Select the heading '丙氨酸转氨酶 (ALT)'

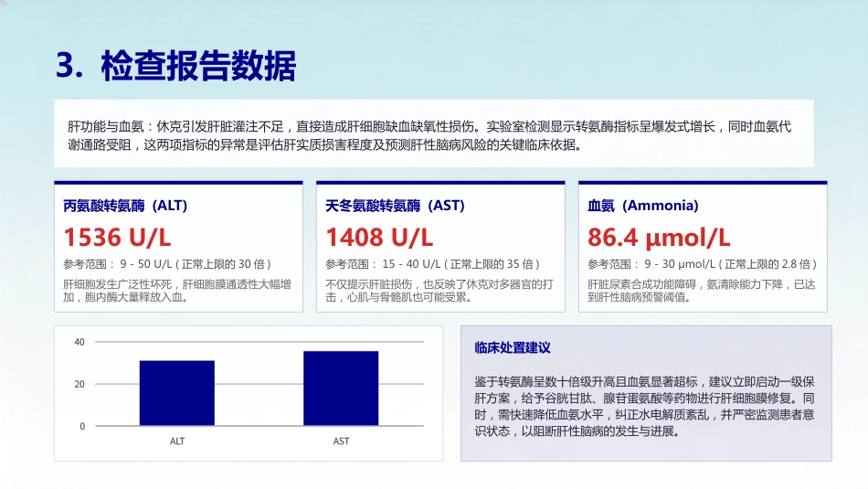click(126, 206)
